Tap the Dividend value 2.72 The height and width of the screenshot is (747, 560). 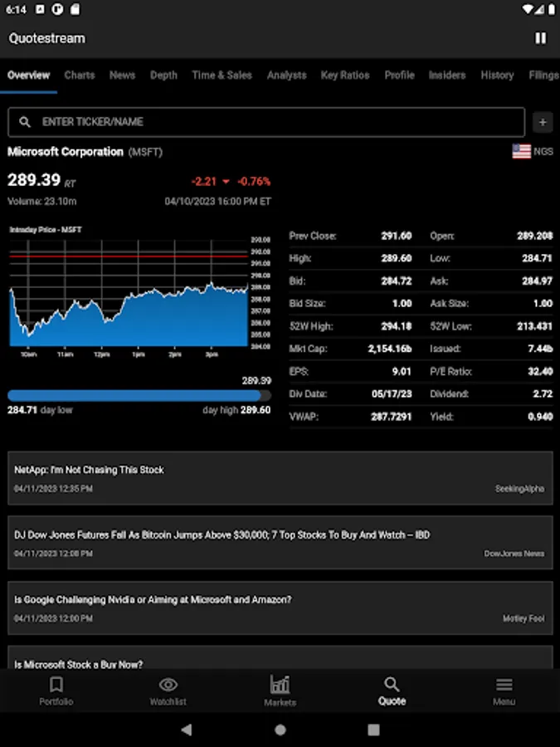[x=543, y=394]
